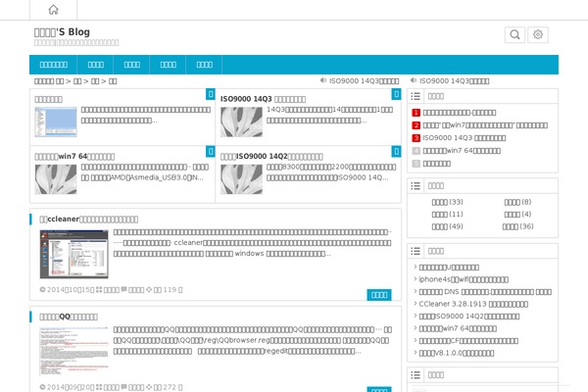Open the V8.1.0.0 recent post link

pyautogui.click(x=457, y=354)
